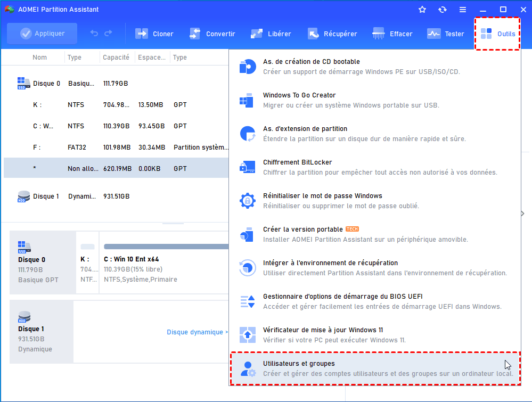Click the Appliquer button
This screenshot has height=402, width=532.
pyautogui.click(x=42, y=34)
